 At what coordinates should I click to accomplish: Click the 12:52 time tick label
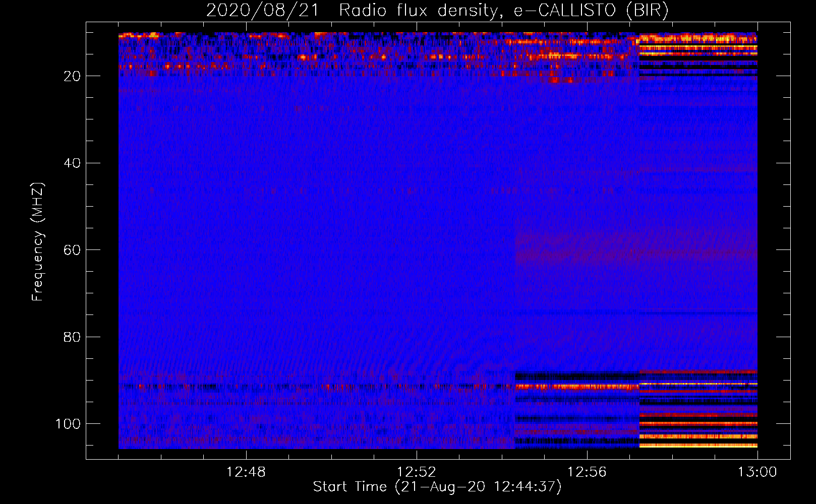417,472
